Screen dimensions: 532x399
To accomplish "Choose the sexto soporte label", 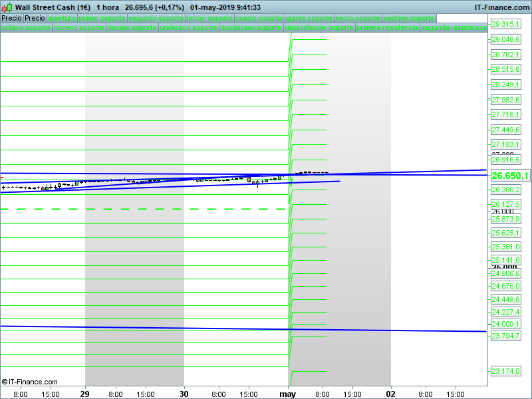I will pos(358,19).
